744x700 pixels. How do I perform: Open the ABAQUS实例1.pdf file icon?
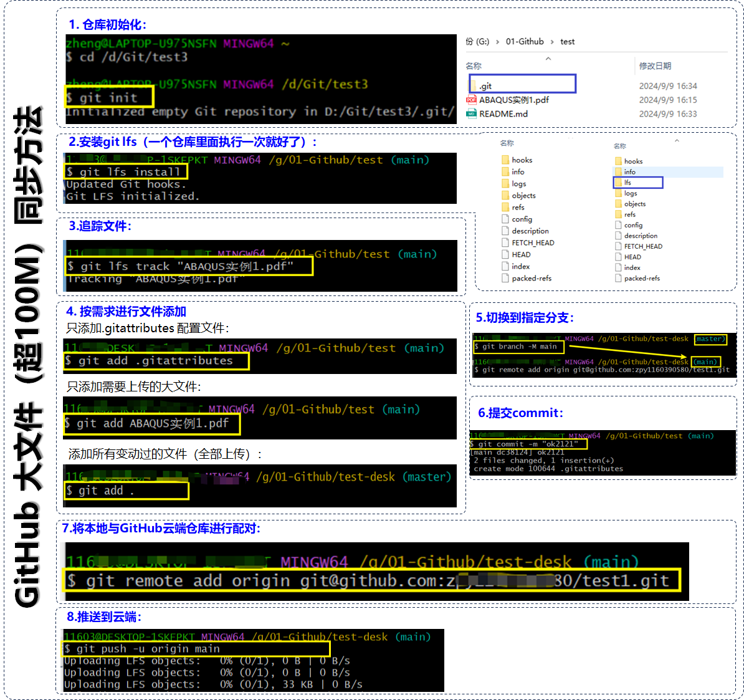coord(471,100)
